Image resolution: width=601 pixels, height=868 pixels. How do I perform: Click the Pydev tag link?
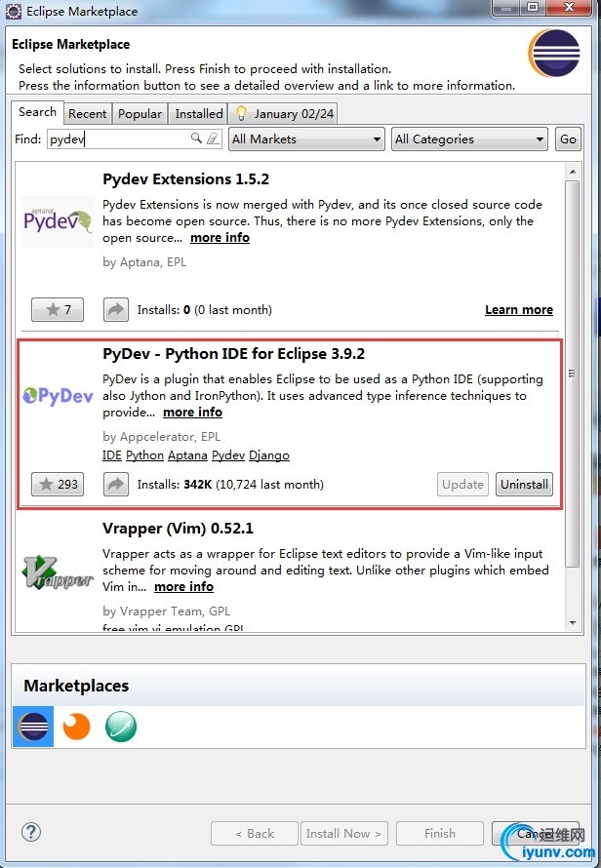[228, 455]
